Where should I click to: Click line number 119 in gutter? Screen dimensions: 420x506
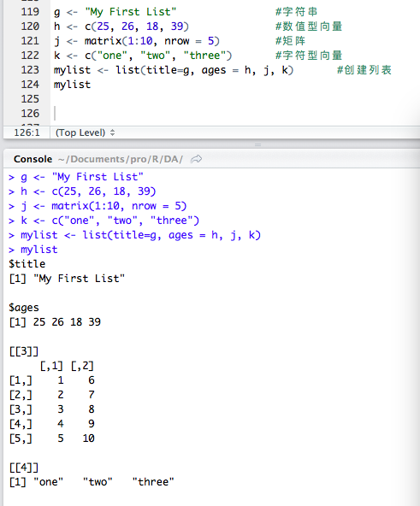(30, 12)
